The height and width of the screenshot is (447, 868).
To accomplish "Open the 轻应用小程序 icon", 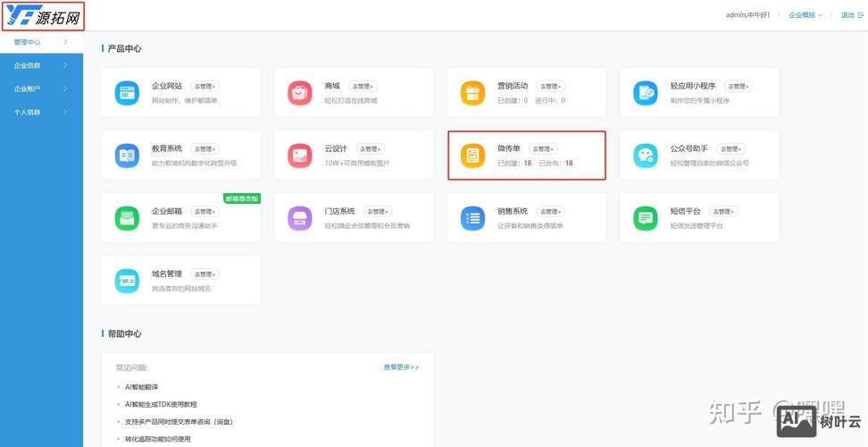I will tap(645, 93).
